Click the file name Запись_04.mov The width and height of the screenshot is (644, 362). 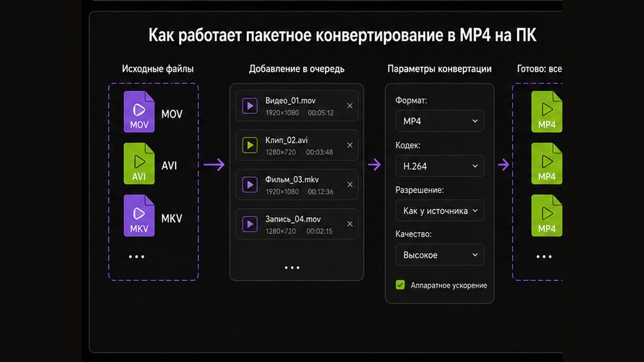click(x=293, y=219)
